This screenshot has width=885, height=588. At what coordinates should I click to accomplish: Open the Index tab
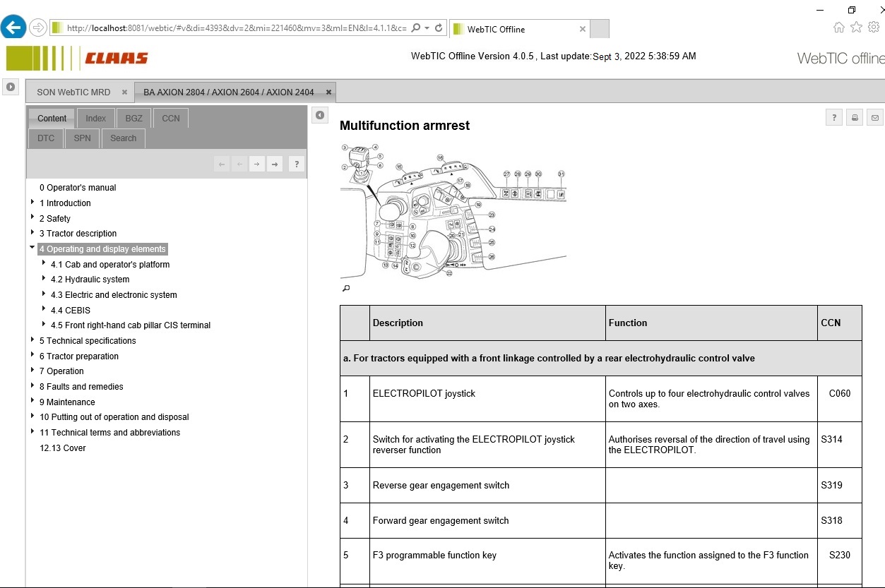[x=96, y=118]
